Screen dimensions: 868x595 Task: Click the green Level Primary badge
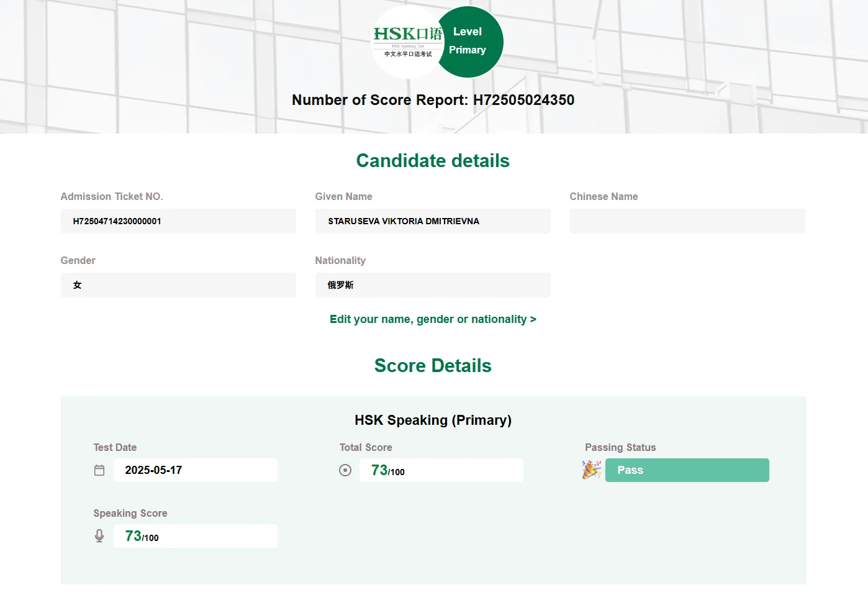(x=470, y=42)
